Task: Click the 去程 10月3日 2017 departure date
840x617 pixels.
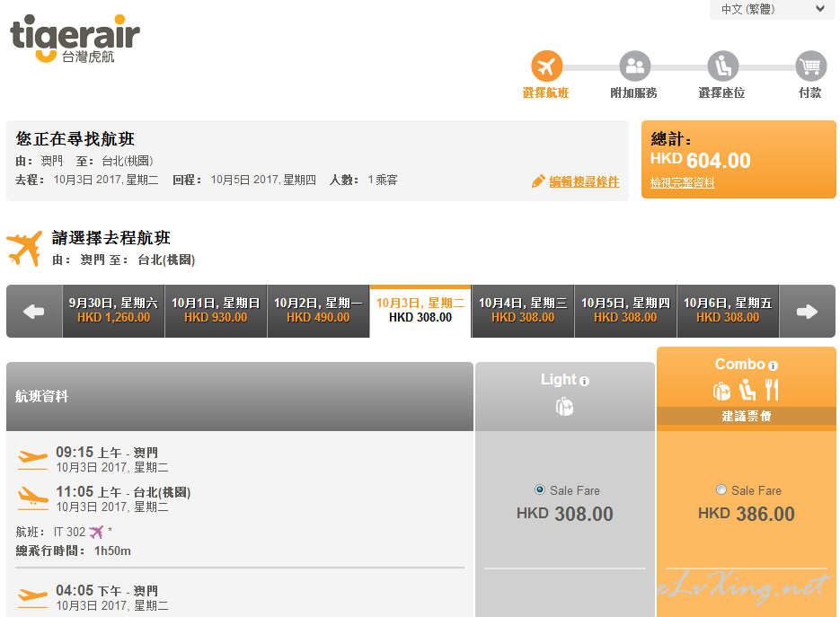Action: tap(87, 180)
